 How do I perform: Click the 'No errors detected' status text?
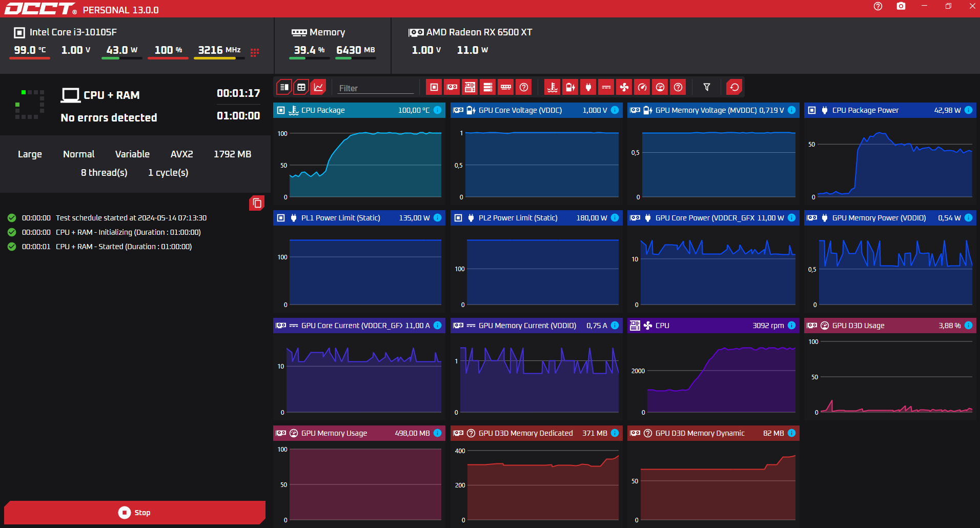(109, 118)
